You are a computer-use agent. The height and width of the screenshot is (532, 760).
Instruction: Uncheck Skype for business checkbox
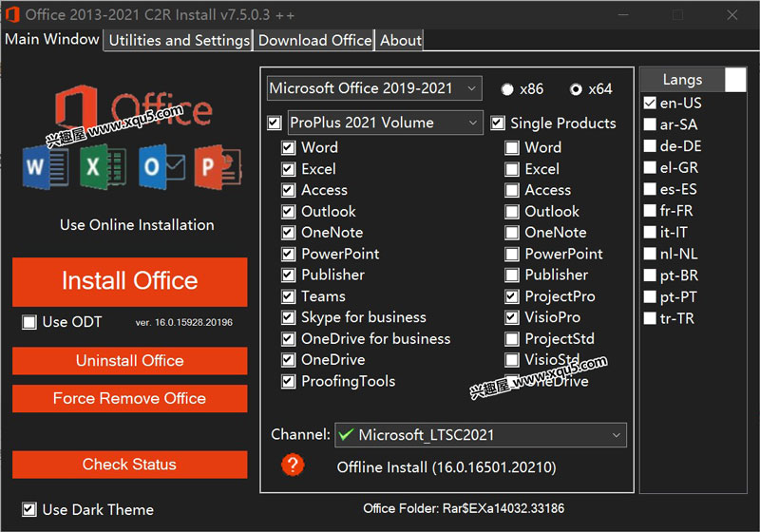(x=289, y=317)
